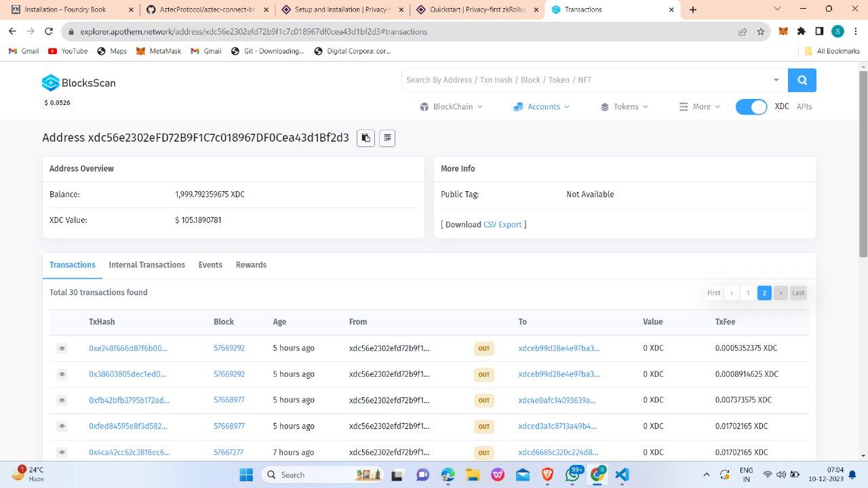Open Visual Studio Code from taskbar
The width and height of the screenshot is (868, 488).
click(623, 474)
